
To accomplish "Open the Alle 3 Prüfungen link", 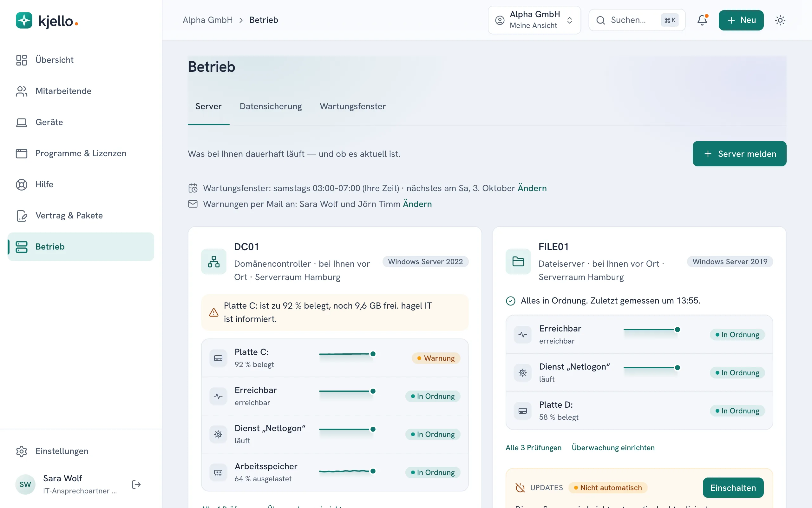I will 534,448.
